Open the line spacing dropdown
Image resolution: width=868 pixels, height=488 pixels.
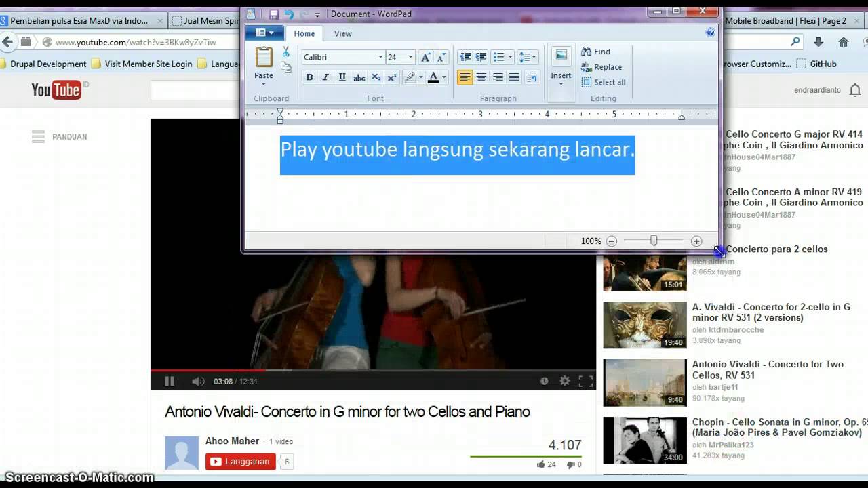click(x=528, y=58)
